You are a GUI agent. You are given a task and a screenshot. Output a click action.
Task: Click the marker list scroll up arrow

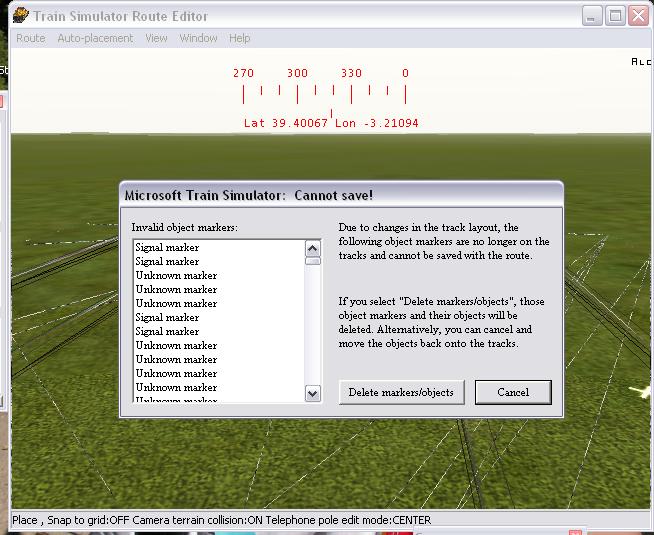[313, 248]
